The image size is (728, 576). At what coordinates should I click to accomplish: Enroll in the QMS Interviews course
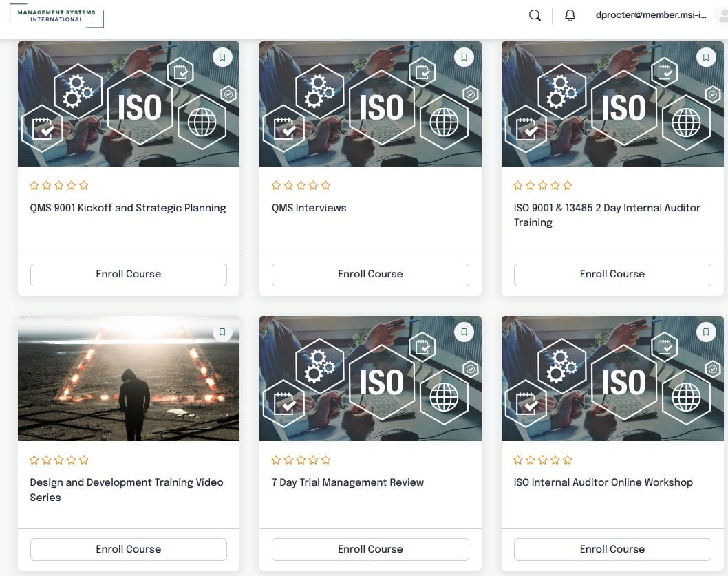[x=370, y=274]
